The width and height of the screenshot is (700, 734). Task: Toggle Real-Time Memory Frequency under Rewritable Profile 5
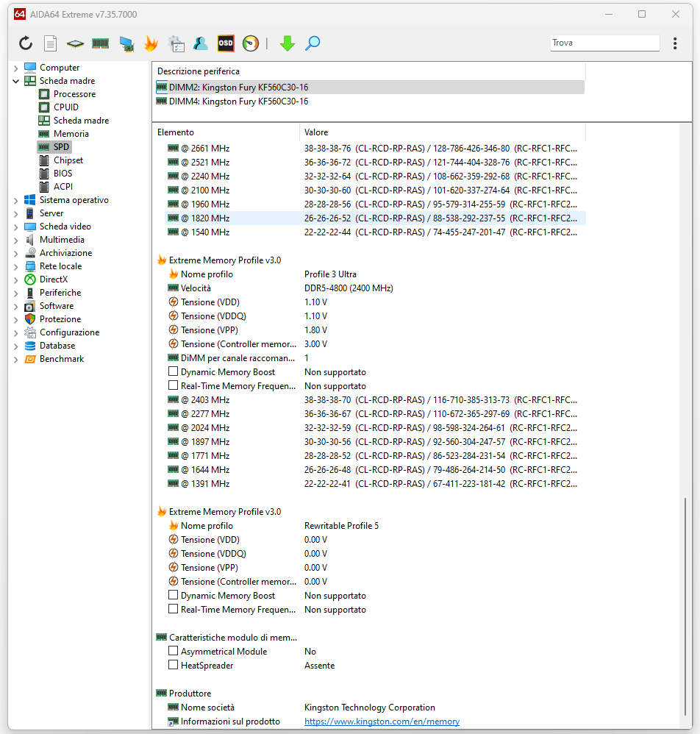173,610
